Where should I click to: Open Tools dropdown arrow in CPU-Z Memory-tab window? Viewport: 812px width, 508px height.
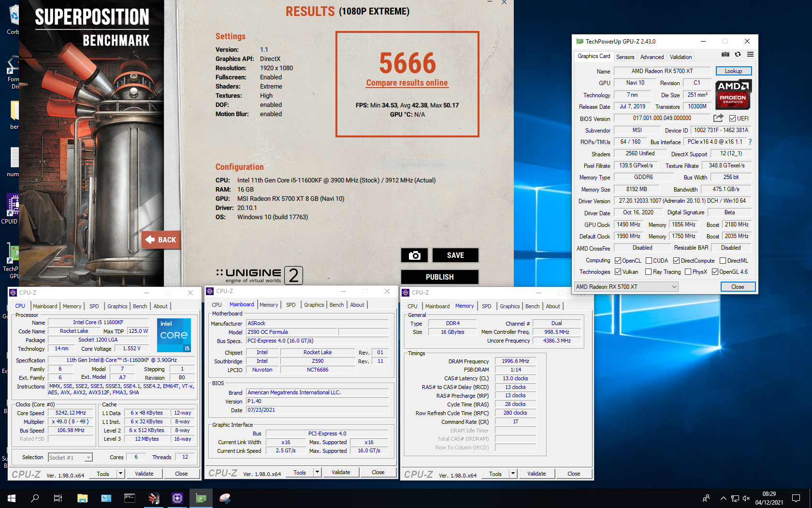click(x=513, y=474)
